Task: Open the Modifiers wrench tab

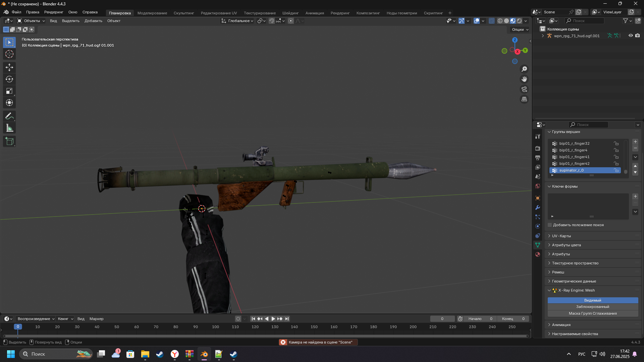Action: pyautogui.click(x=538, y=207)
